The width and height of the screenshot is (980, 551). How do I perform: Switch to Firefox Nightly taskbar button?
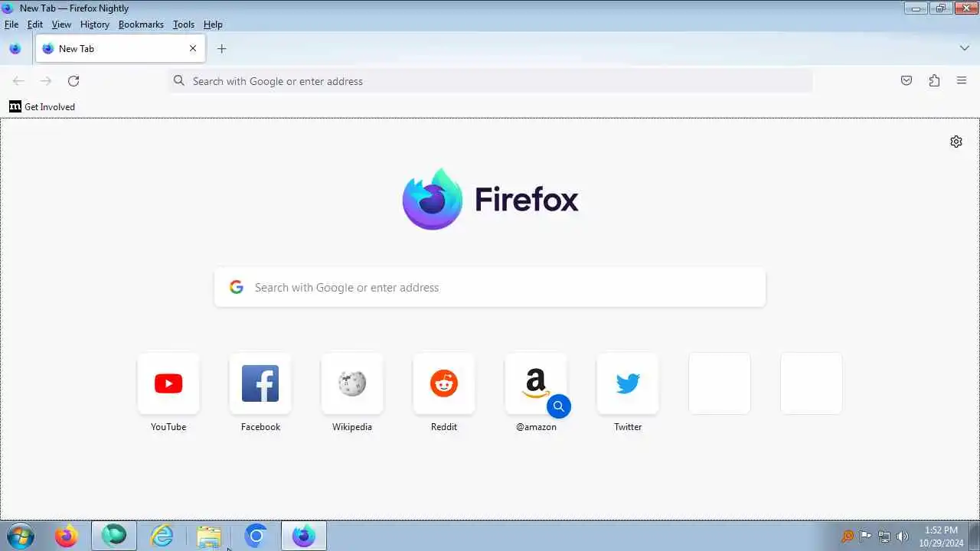[x=304, y=536]
